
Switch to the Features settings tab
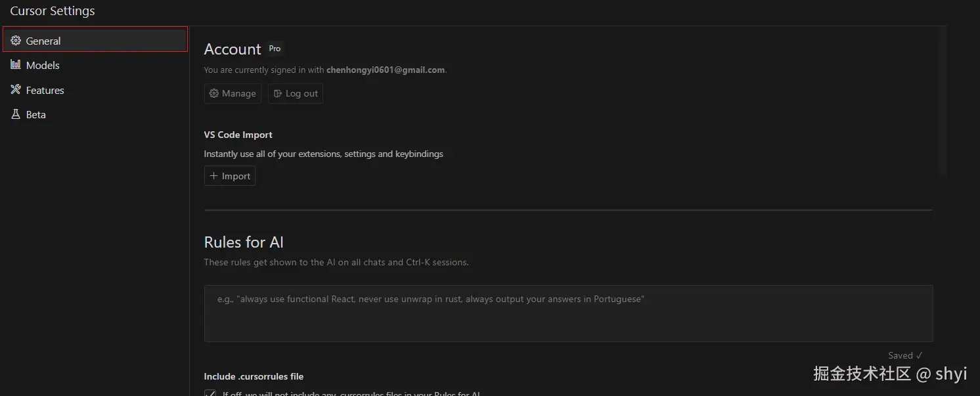tap(45, 90)
